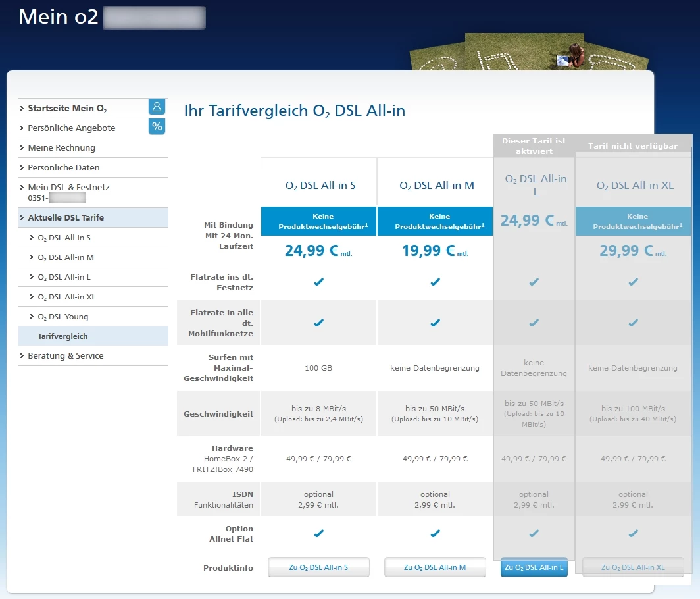Open Beratung & Service in sidebar
700x599 pixels.
pos(66,355)
